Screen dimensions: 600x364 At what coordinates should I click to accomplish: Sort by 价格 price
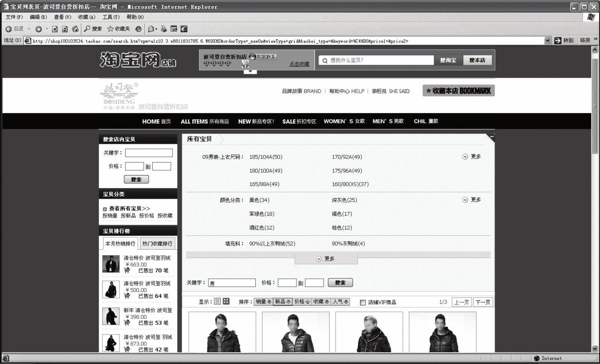click(x=302, y=302)
